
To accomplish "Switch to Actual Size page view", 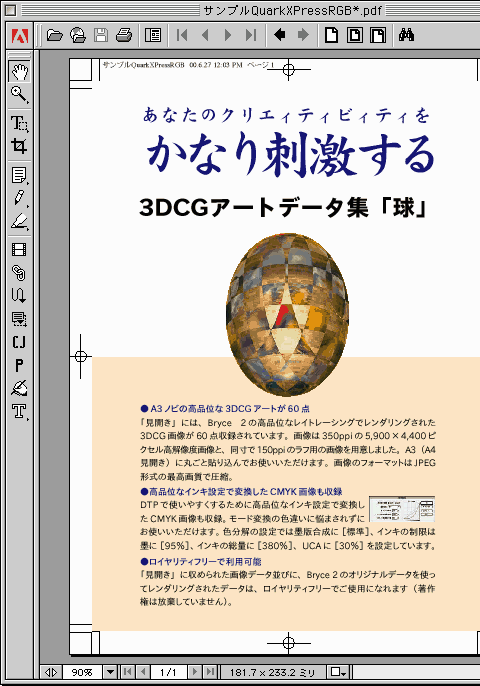I will click(x=331, y=35).
